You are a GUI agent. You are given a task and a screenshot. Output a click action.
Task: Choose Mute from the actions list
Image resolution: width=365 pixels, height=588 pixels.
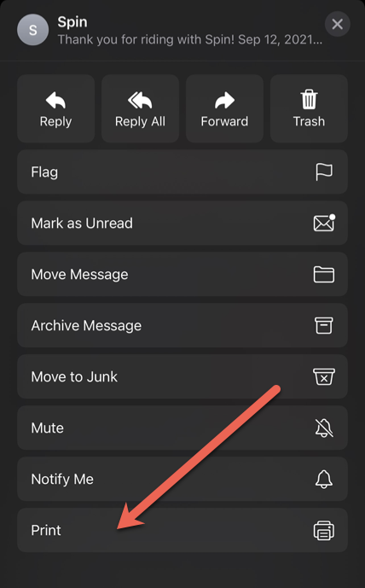(x=182, y=428)
